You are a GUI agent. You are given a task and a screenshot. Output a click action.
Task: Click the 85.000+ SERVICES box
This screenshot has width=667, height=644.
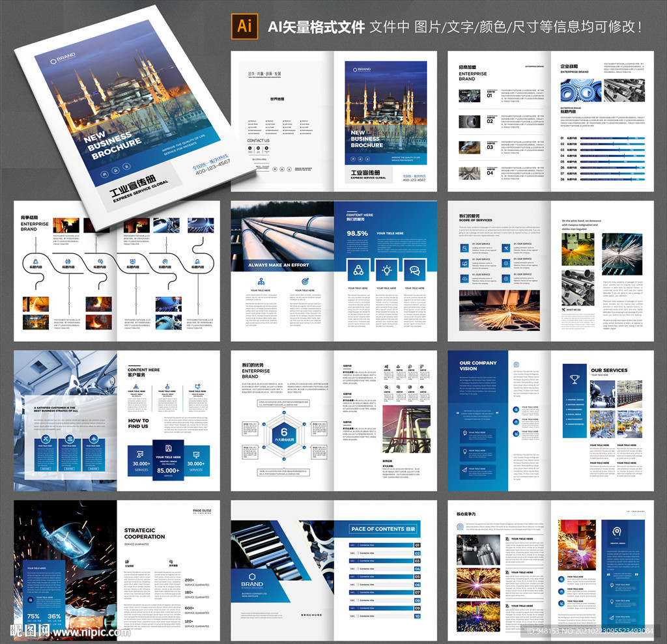point(169,460)
